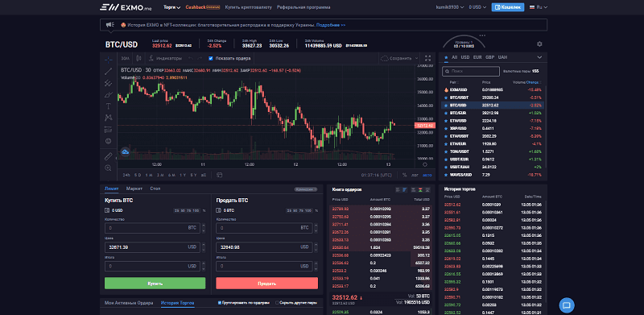
Task: Select the brush drawing tool
Action: tap(109, 94)
